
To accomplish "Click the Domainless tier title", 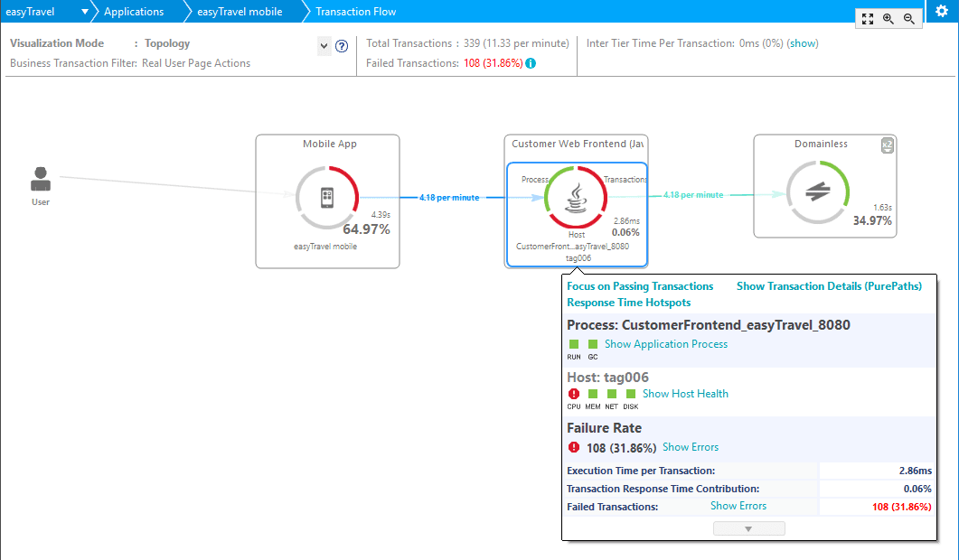I will point(821,144).
